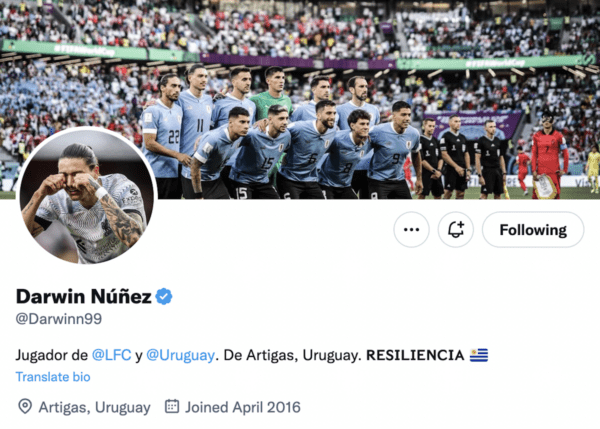The image size is (600, 429).
Task: Click the Darwin Núñez display name
Action: click(84, 296)
